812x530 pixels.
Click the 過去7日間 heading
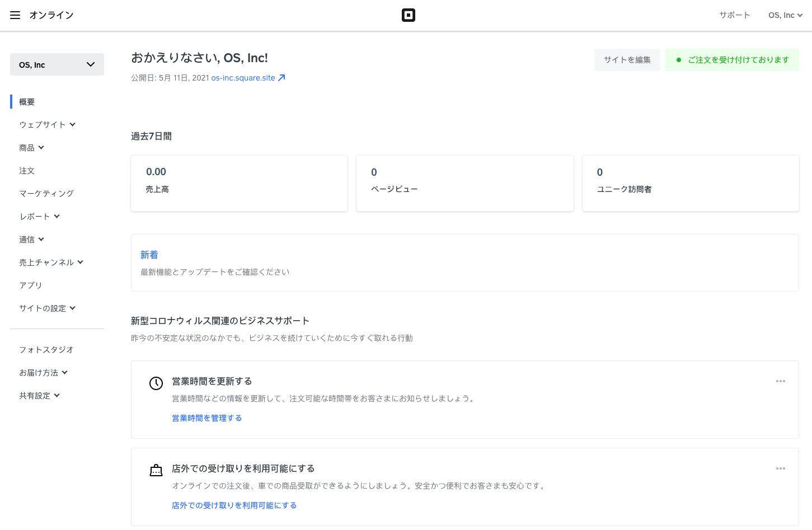click(x=152, y=136)
